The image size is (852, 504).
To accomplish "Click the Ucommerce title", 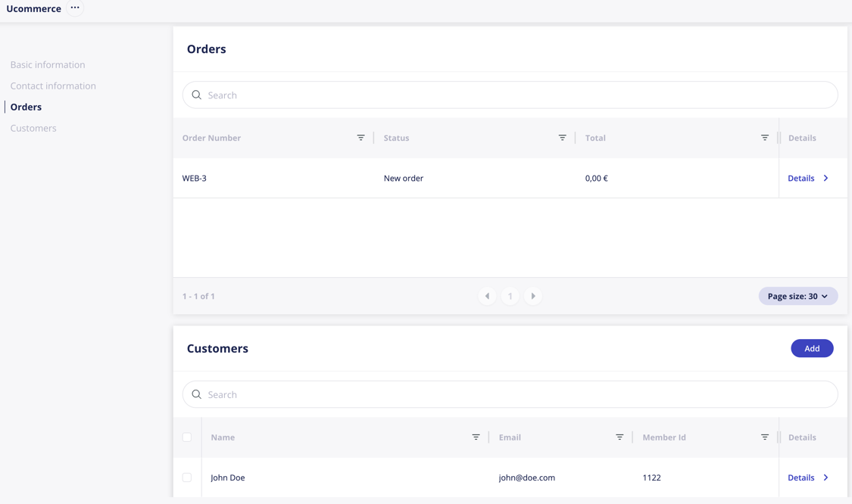I will (33, 8).
